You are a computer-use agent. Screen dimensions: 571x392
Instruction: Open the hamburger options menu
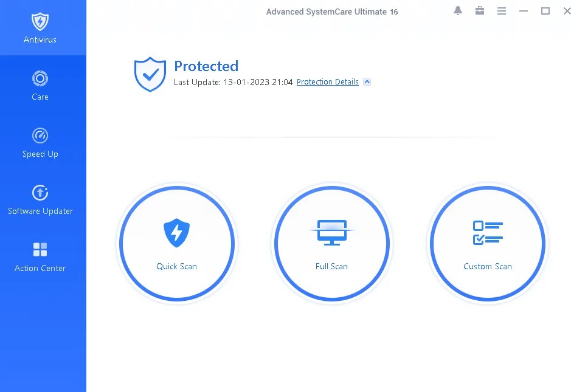pyautogui.click(x=502, y=12)
